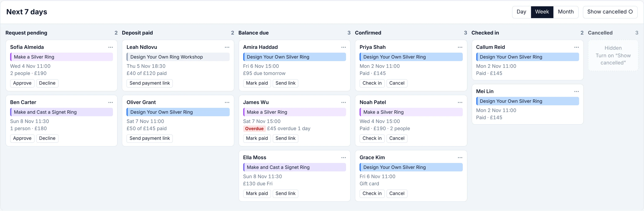This screenshot has width=644, height=211.
Task: Open more options on Leah Ndlovu card
Action: tap(227, 47)
